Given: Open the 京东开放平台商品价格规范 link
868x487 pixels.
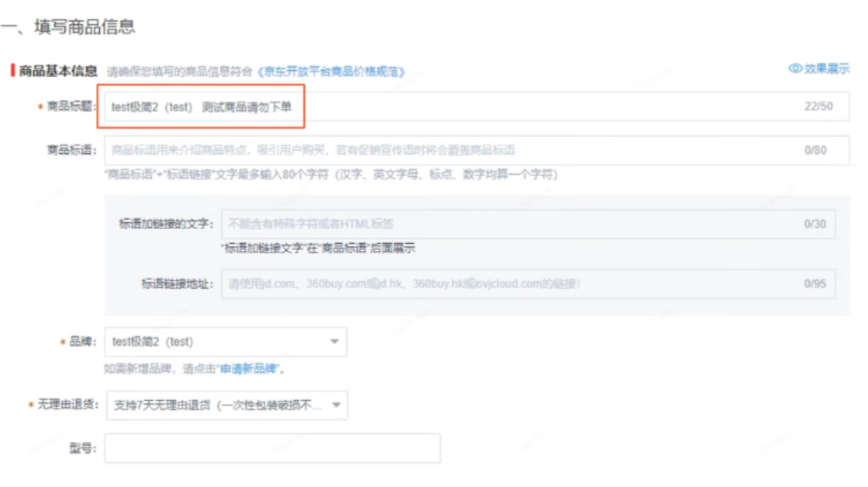Looking at the screenshot, I should [331, 72].
